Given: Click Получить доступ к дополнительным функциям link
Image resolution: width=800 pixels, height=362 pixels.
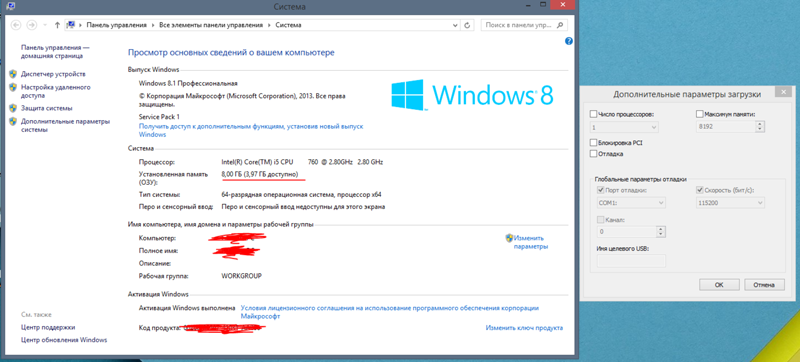Looking at the screenshot, I should (251, 130).
